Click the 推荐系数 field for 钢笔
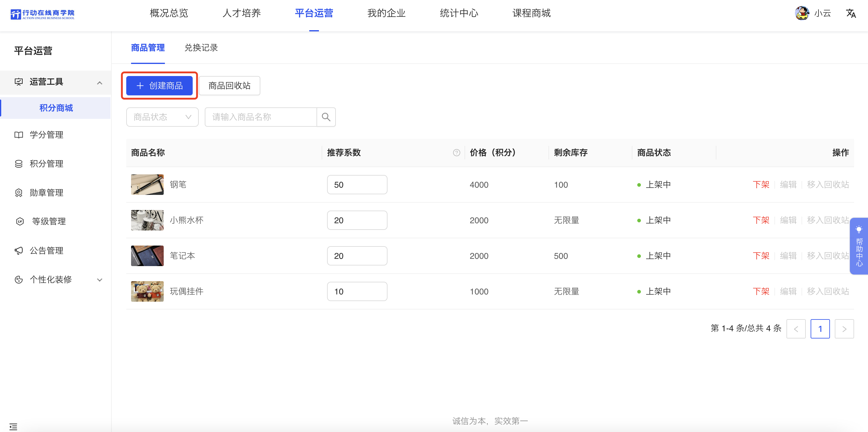The image size is (868, 432). point(357,185)
